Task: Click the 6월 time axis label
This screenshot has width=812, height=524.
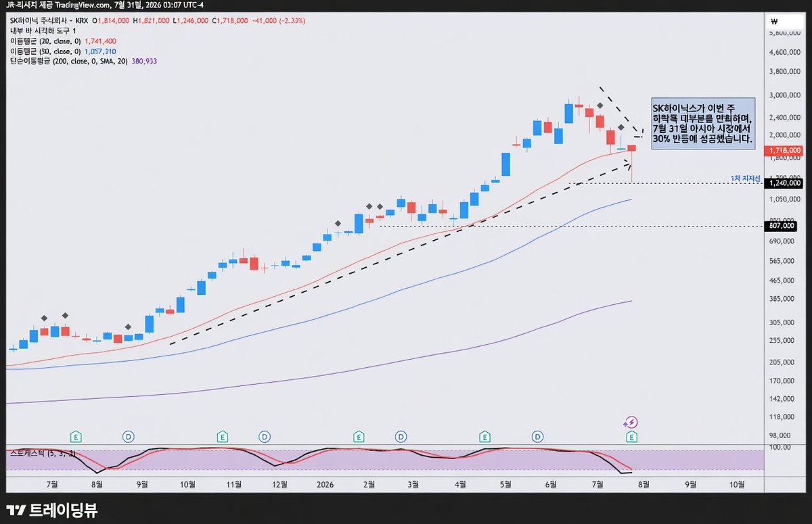Action: pos(551,485)
